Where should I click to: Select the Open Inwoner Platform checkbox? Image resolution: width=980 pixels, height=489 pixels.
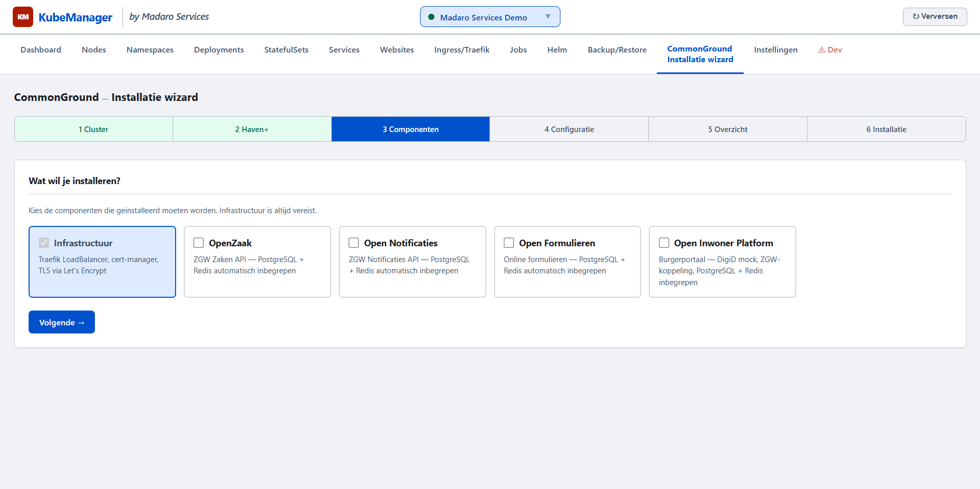point(664,243)
